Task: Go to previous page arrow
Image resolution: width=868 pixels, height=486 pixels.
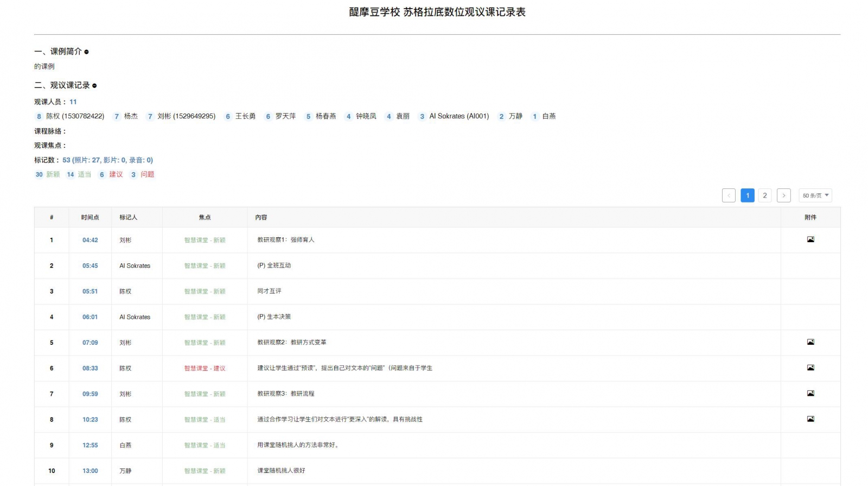Action: click(x=729, y=195)
